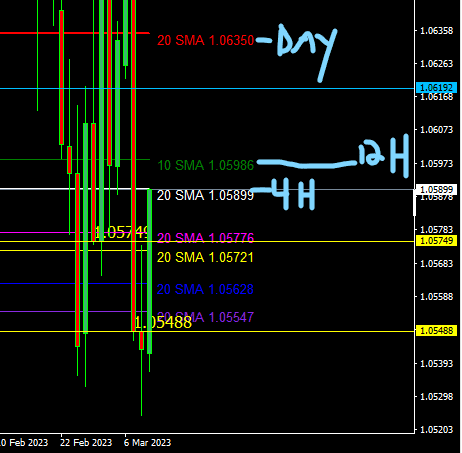
Task: Select the blue "20 SMA 1.05628" label
Action: 205,289
